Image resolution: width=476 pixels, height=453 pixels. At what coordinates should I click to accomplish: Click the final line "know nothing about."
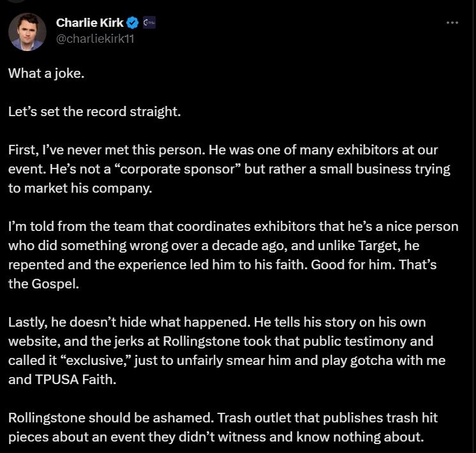[x=360, y=437]
